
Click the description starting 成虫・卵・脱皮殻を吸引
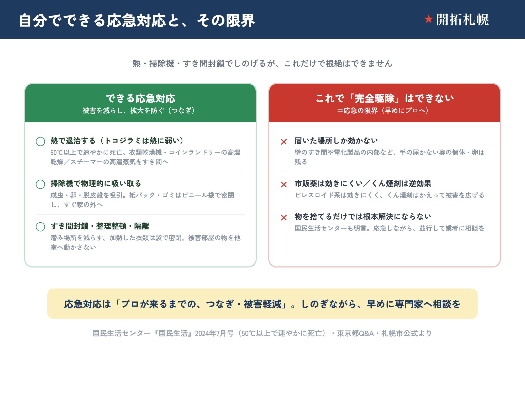[142, 200]
